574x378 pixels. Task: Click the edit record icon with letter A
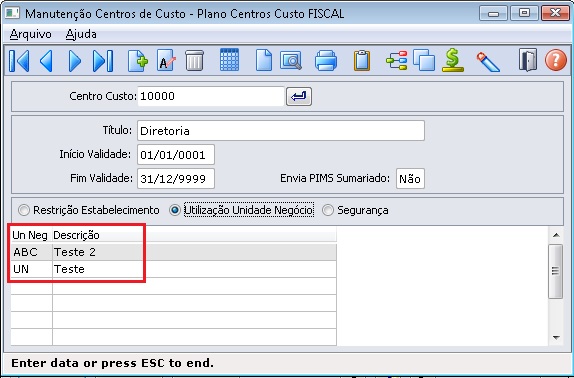click(166, 60)
